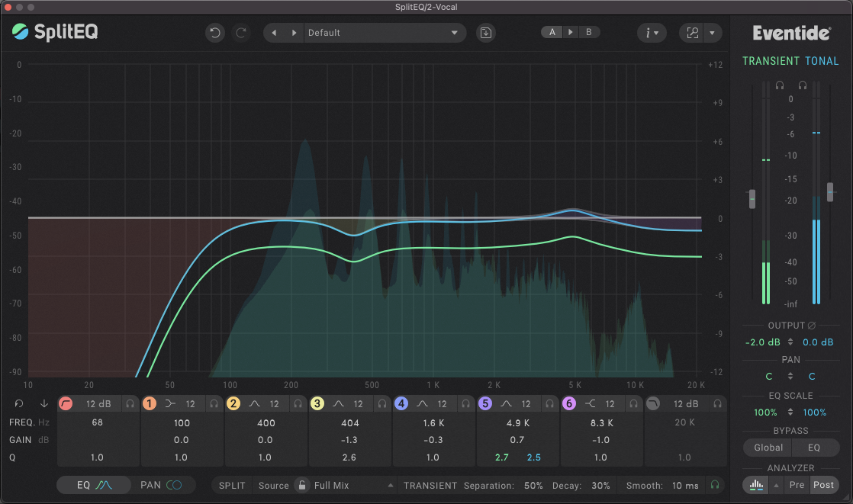Solo the Tonal output with headphone icon

pos(803,85)
